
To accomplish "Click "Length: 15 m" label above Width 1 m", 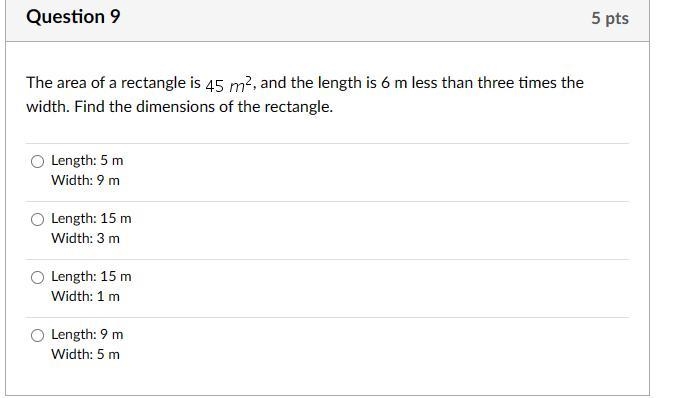I will (91, 276).
